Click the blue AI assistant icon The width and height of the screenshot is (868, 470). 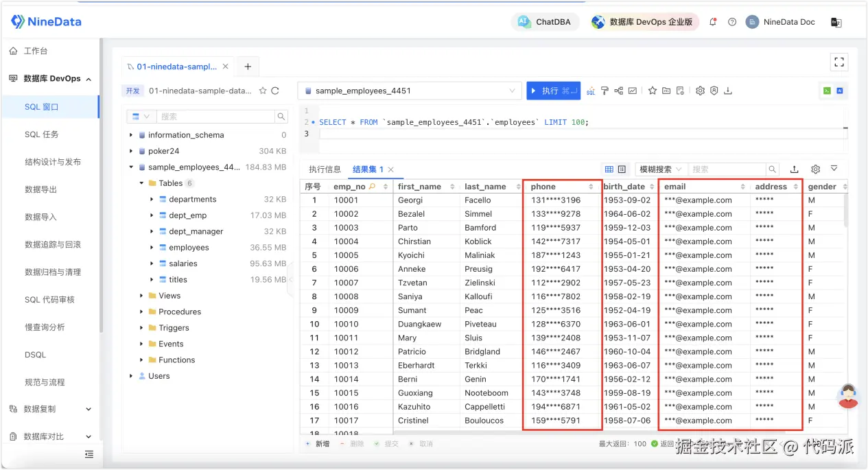(839, 91)
